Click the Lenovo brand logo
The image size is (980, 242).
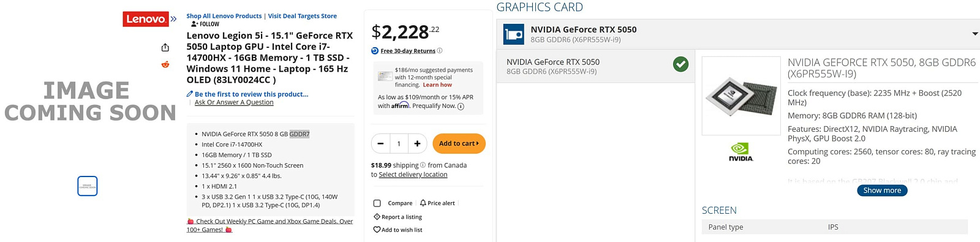pos(146,20)
